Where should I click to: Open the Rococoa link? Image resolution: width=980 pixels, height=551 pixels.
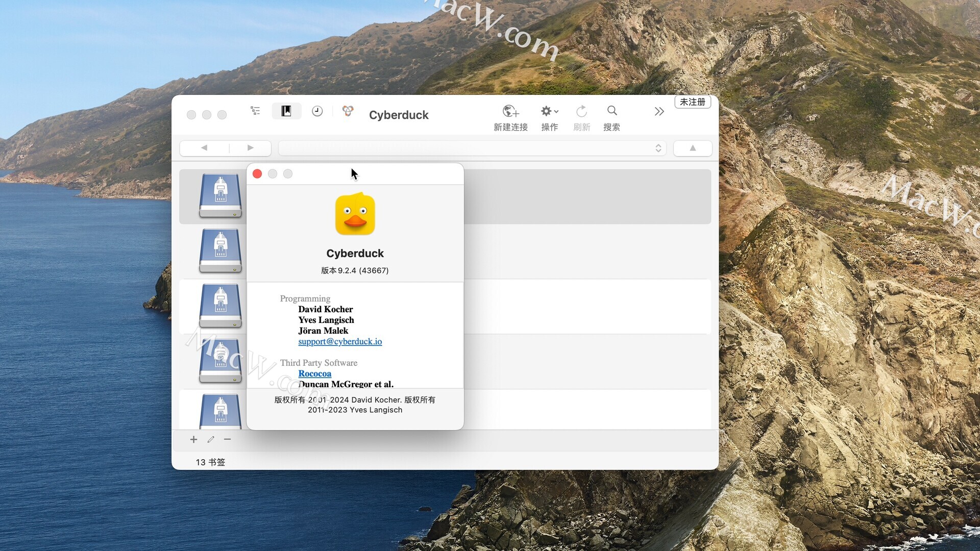314,373
